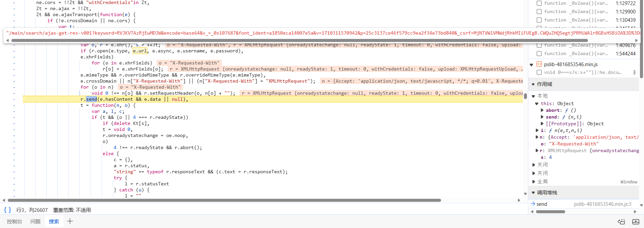
Task: Click the e.url token in r.open call
Action: point(140,51)
